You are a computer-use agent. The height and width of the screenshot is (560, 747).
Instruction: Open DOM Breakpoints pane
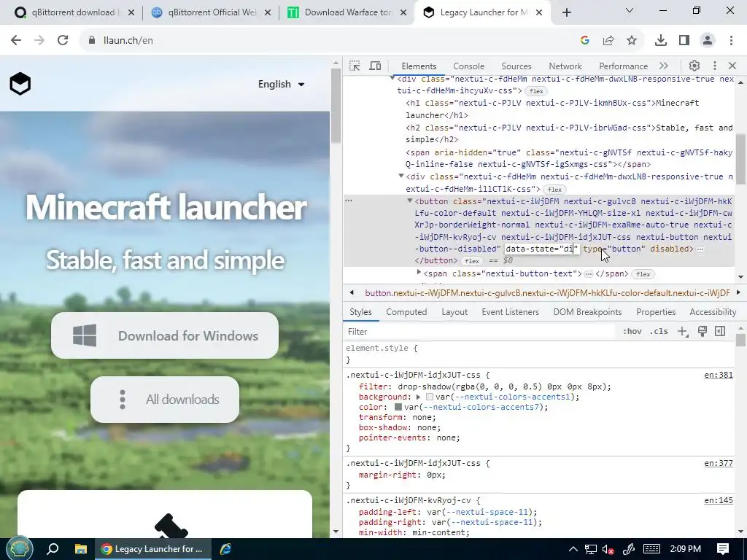coord(587,312)
